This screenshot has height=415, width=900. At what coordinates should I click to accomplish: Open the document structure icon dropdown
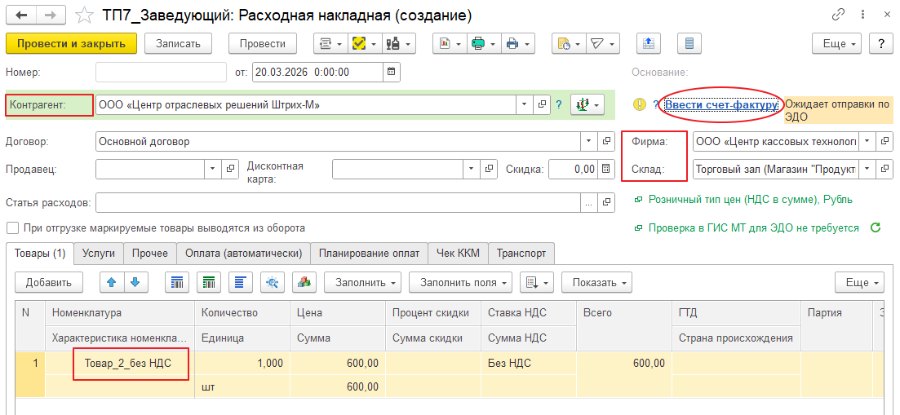[x=329, y=44]
